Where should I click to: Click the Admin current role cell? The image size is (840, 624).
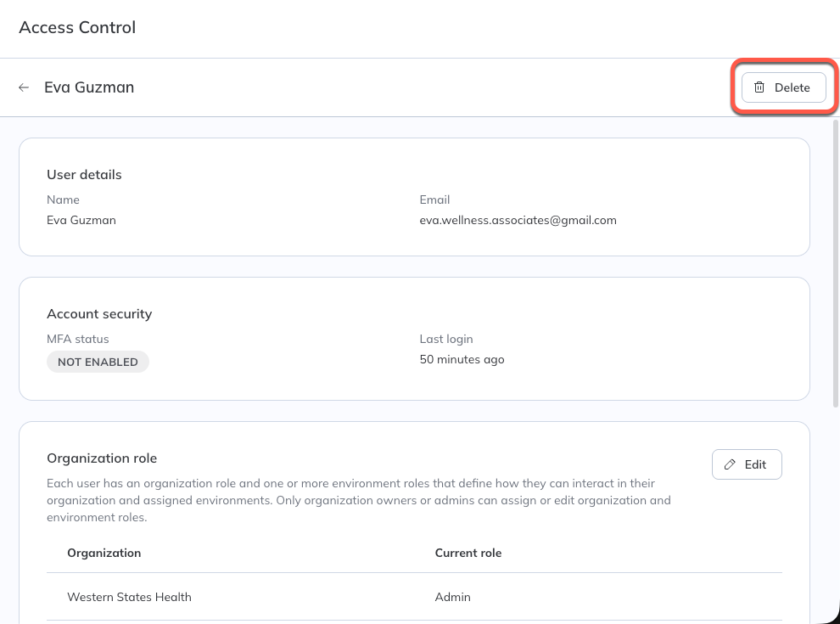[x=453, y=597]
